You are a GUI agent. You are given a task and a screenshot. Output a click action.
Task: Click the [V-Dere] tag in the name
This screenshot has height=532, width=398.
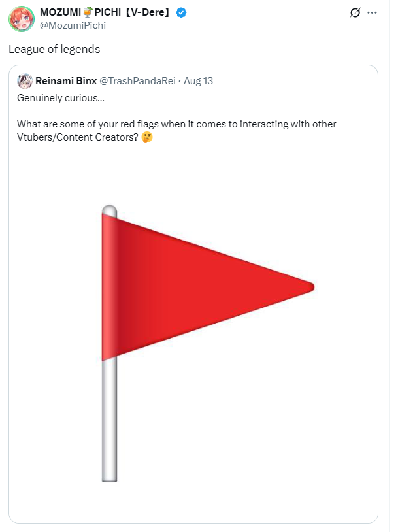pos(147,12)
